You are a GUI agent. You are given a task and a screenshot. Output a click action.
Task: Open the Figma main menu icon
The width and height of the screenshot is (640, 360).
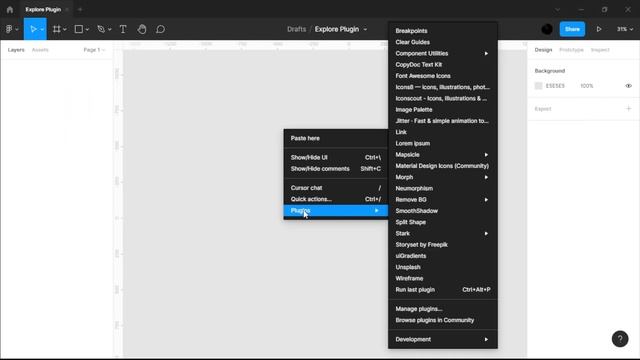9,29
